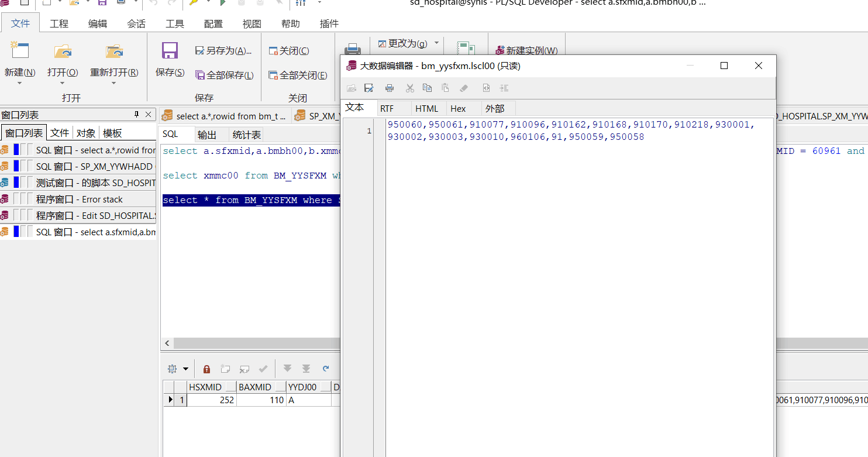
Task: Select the 模板 tab in side panel
Action: [x=112, y=133]
